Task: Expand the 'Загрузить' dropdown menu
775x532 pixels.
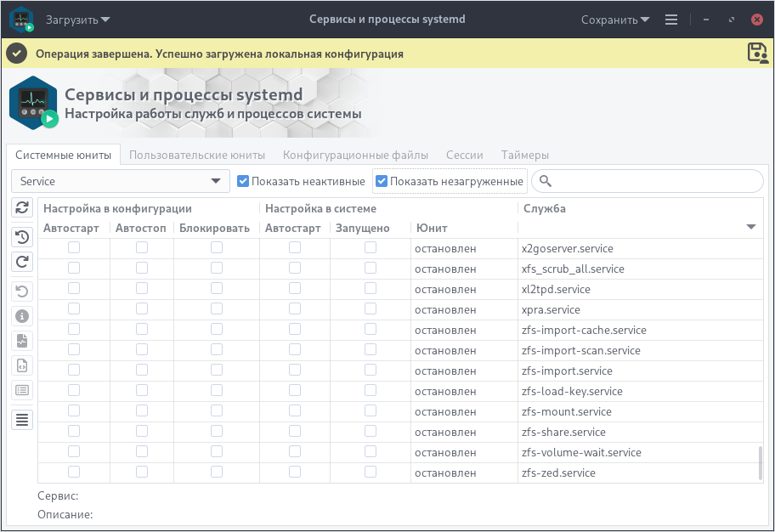Action: [77, 20]
